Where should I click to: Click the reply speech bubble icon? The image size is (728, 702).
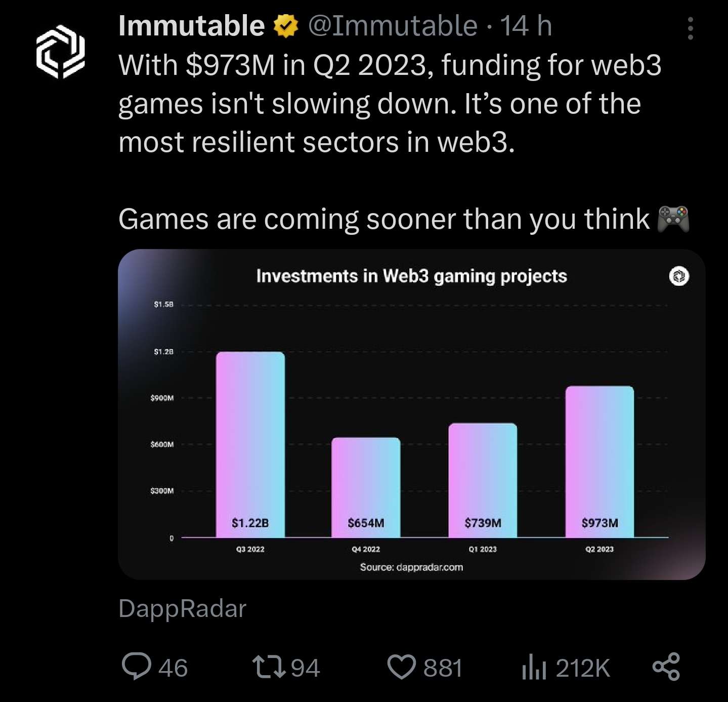point(137,666)
